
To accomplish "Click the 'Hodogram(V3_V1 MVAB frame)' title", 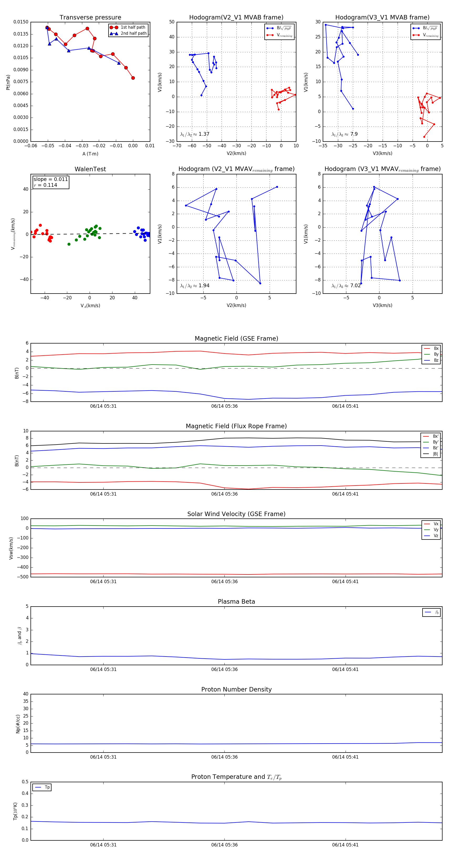I will tap(382, 18).
